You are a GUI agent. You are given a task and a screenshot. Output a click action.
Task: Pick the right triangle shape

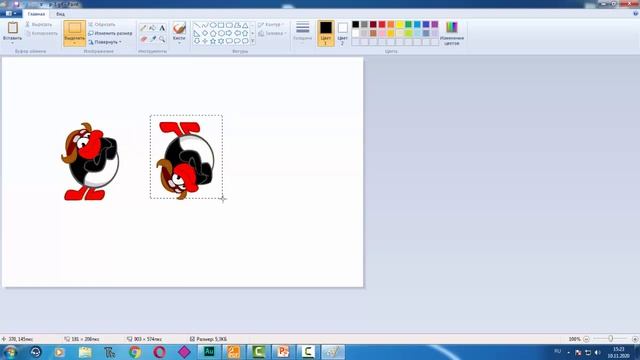(x=197, y=33)
